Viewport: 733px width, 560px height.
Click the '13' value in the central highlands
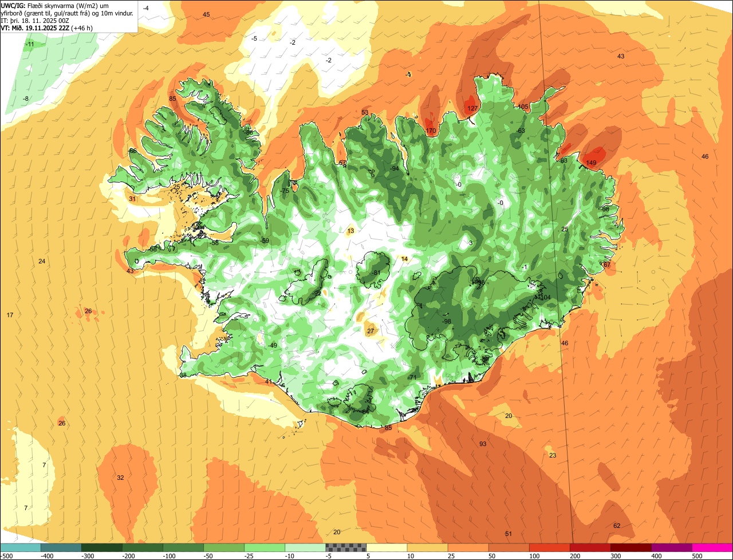point(350,231)
